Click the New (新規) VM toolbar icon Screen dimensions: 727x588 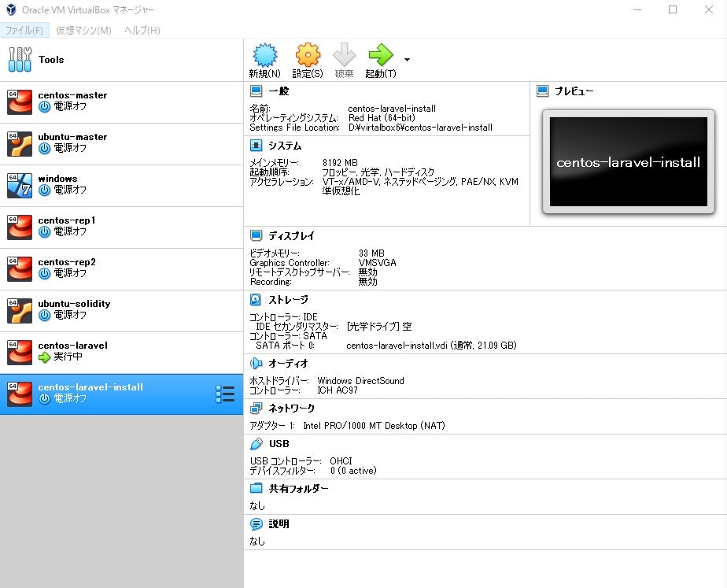pyautogui.click(x=264, y=55)
